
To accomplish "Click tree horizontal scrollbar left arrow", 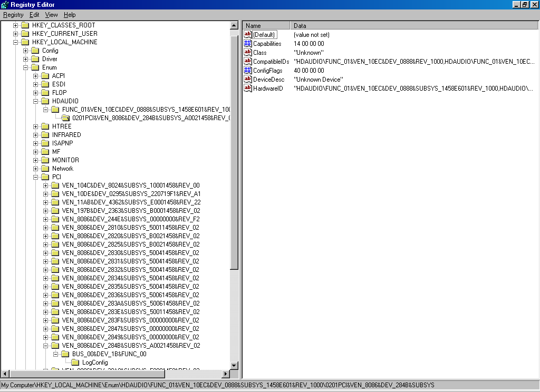I will point(5,374).
